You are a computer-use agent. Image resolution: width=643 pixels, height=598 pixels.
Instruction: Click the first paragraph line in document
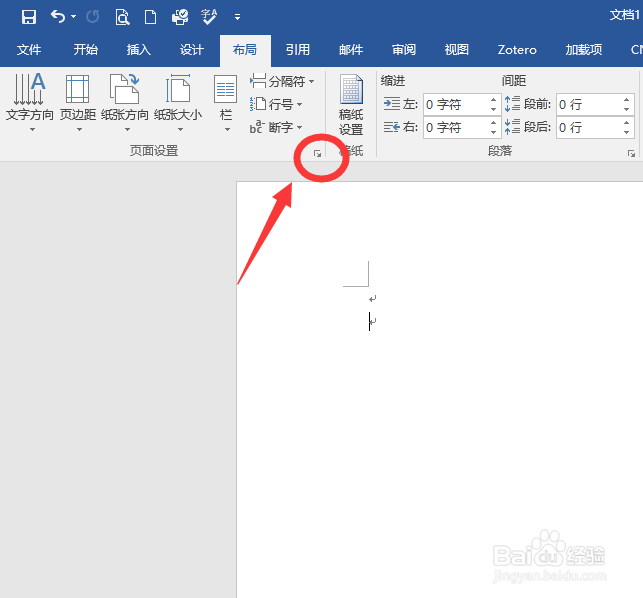coord(372,299)
